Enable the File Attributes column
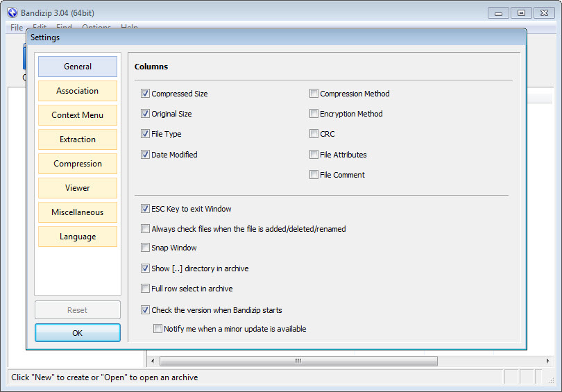This screenshot has height=392, width=562. coord(314,155)
